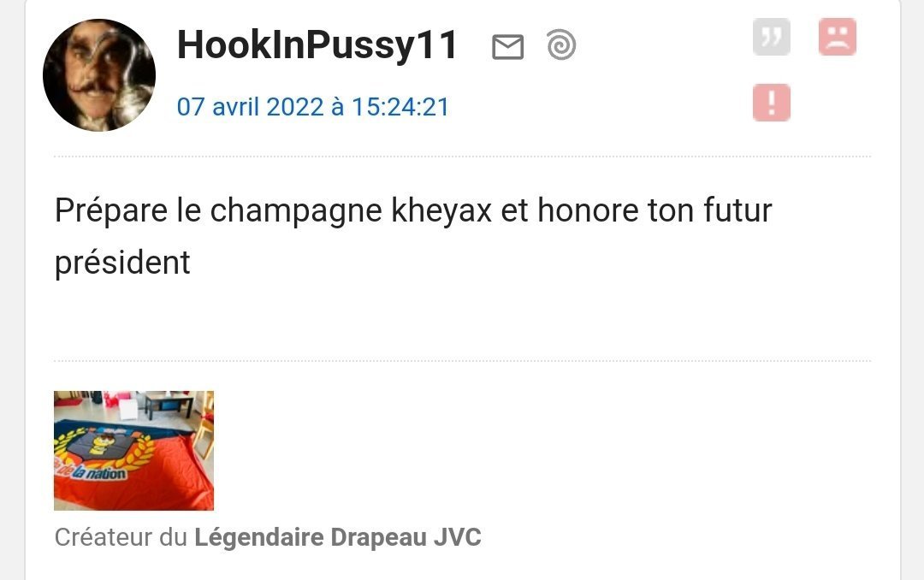Click the word président in the message

[122, 263]
